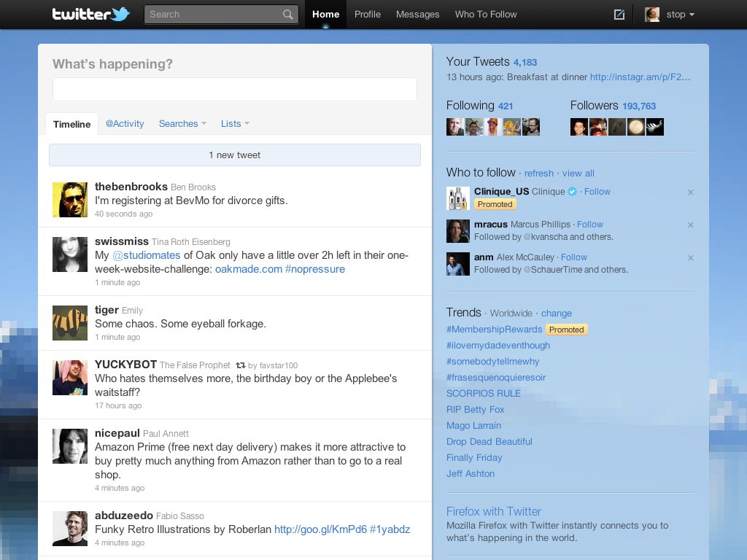The image size is (747, 560).
Task: Open tiger's tiger-stripe avatar
Action: 70,323
